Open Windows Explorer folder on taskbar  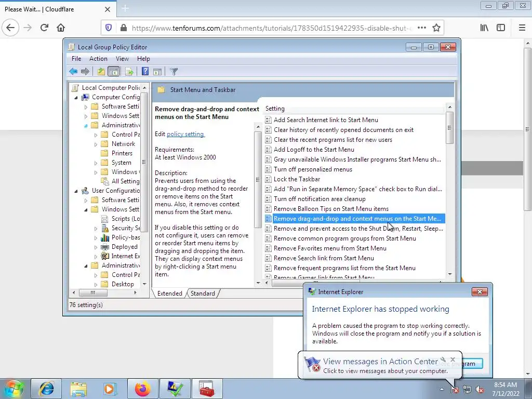coord(78,389)
